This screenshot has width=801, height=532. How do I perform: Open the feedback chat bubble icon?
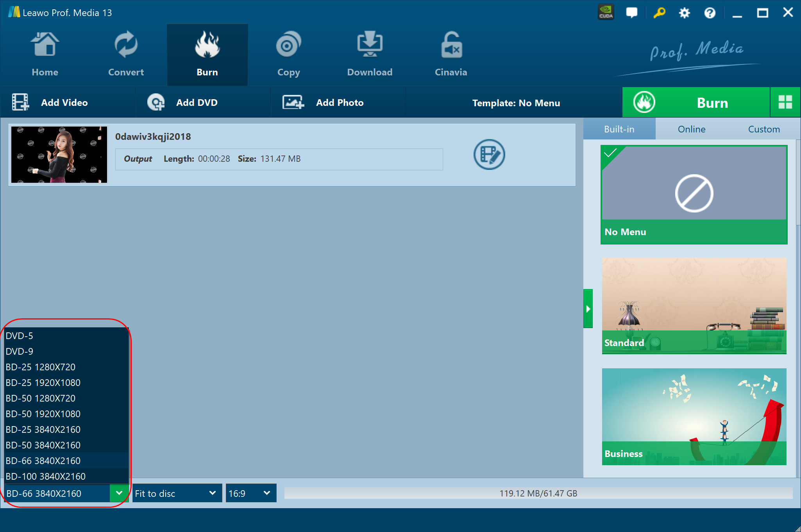coord(631,12)
